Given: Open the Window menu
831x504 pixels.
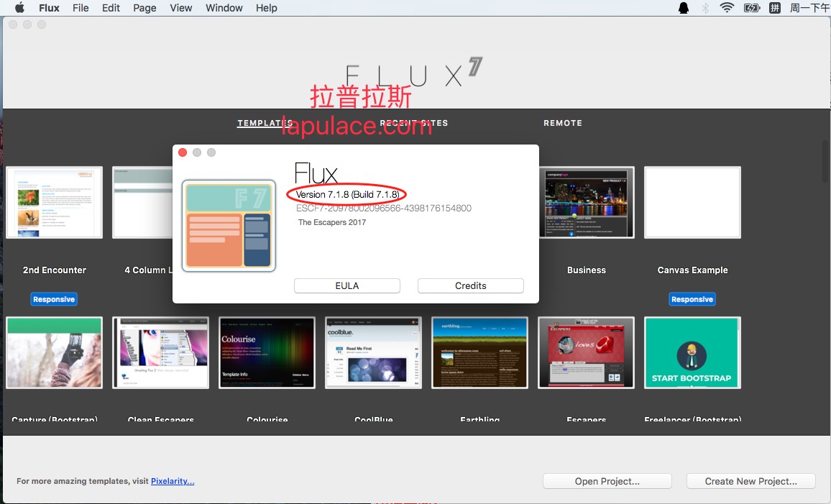Looking at the screenshot, I should click(224, 8).
